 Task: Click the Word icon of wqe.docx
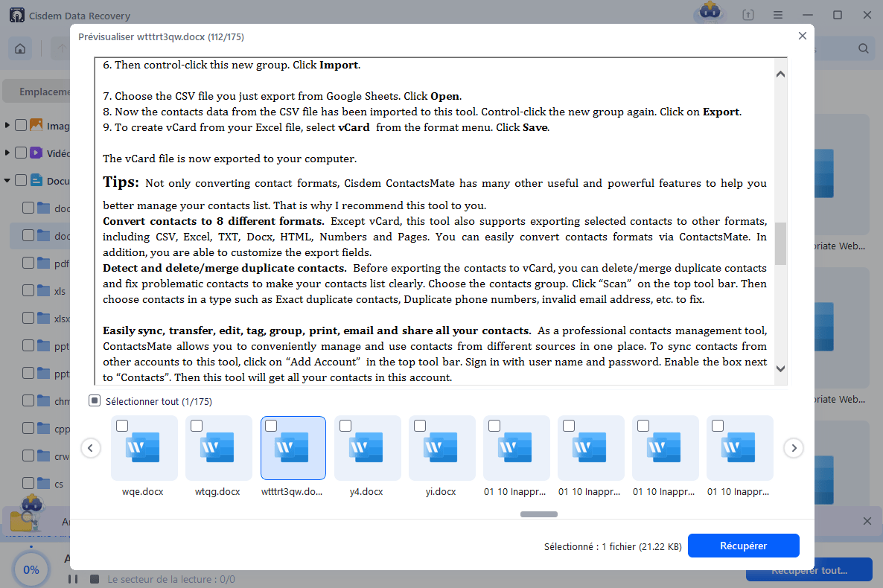tap(142, 447)
